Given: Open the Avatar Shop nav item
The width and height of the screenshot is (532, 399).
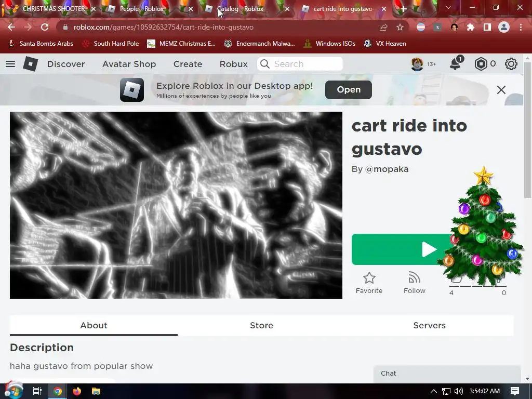Looking at the screenshot, I should coord(129,64).
